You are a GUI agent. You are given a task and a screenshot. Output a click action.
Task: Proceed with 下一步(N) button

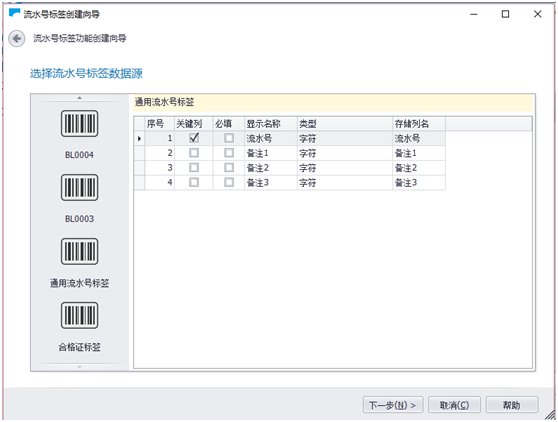(x=393, y=405)
